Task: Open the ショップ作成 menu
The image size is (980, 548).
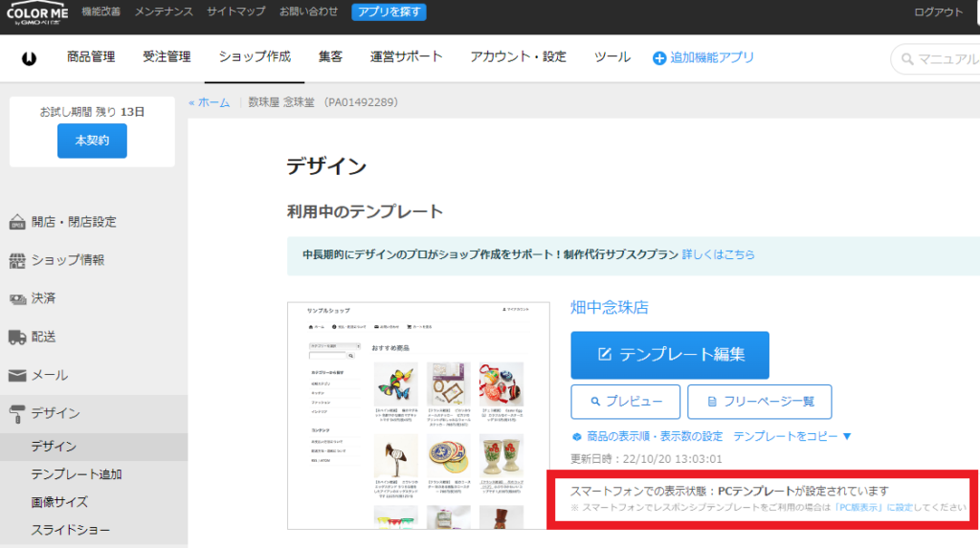Action: click(254, 57)
